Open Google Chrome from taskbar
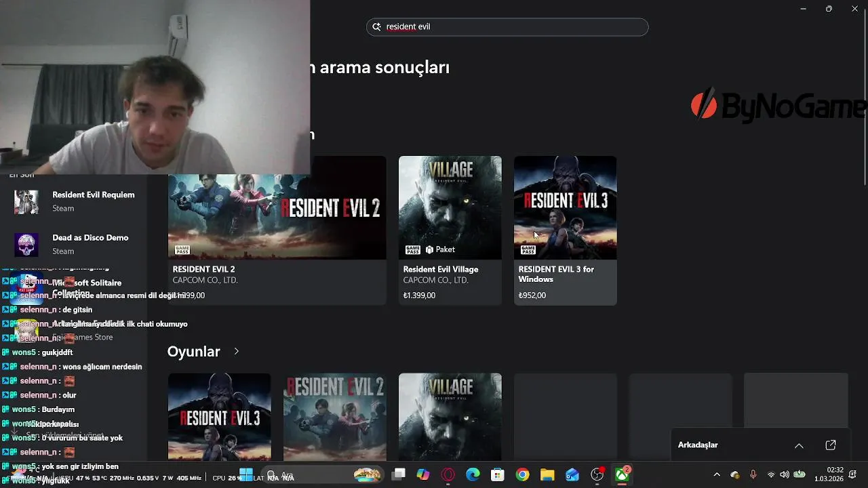This screenshot has width=868, height=488. [522, 475]
